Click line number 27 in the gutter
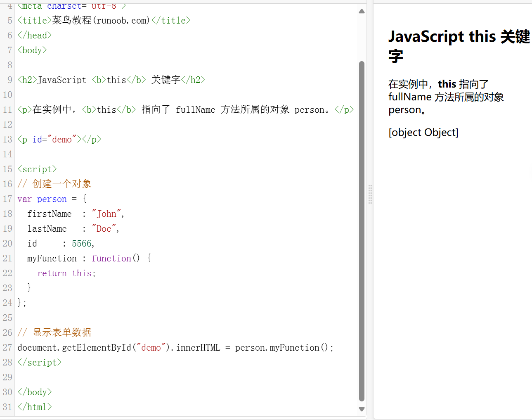The image size is (532, 420). 7,348
